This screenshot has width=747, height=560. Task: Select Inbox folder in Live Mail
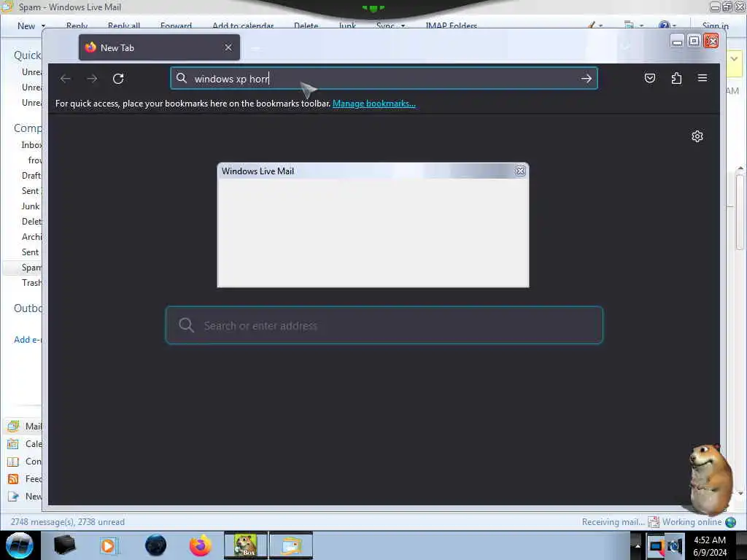[31, 145]
